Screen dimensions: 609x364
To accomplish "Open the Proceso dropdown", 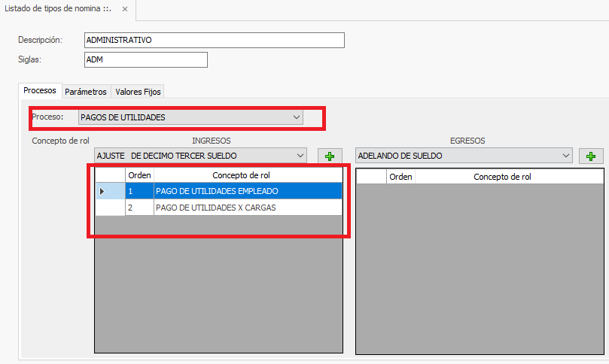I will coord(296,117).
